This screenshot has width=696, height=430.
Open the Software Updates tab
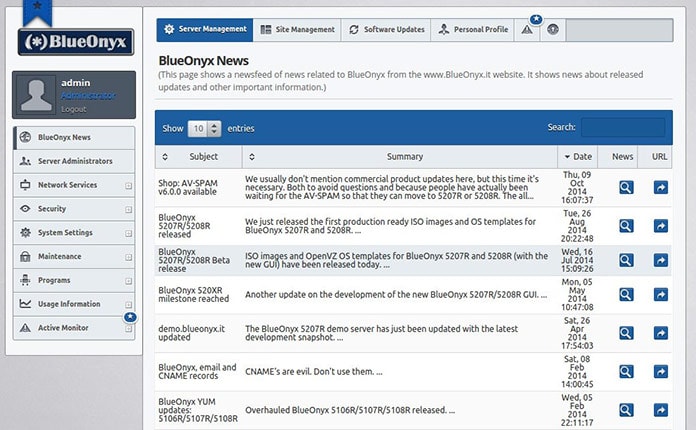click(386, 30)
